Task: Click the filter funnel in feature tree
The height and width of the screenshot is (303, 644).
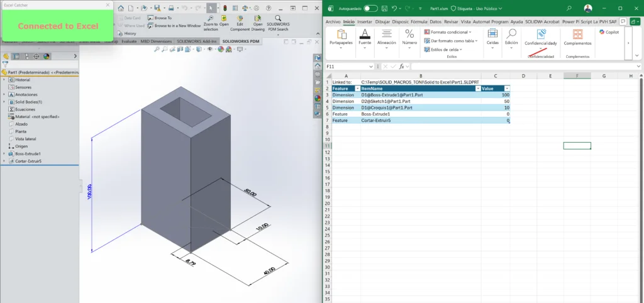Action: click(x=5, y=64)
